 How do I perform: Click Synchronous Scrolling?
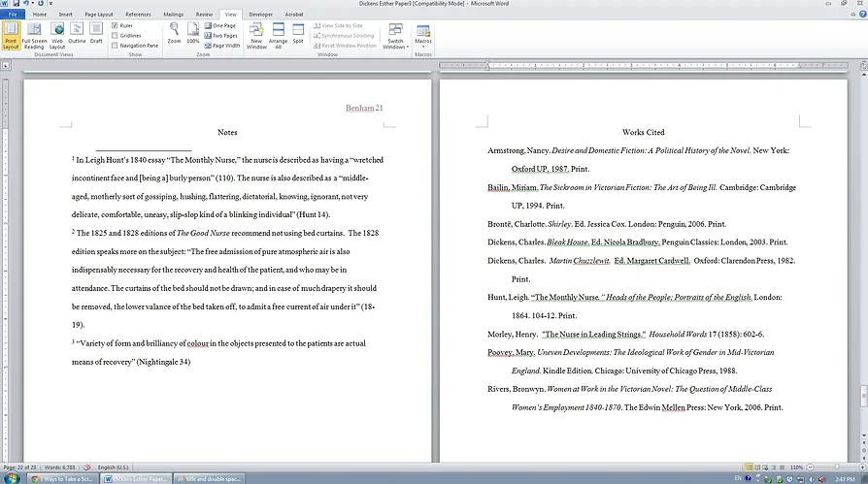click(344, 35)
